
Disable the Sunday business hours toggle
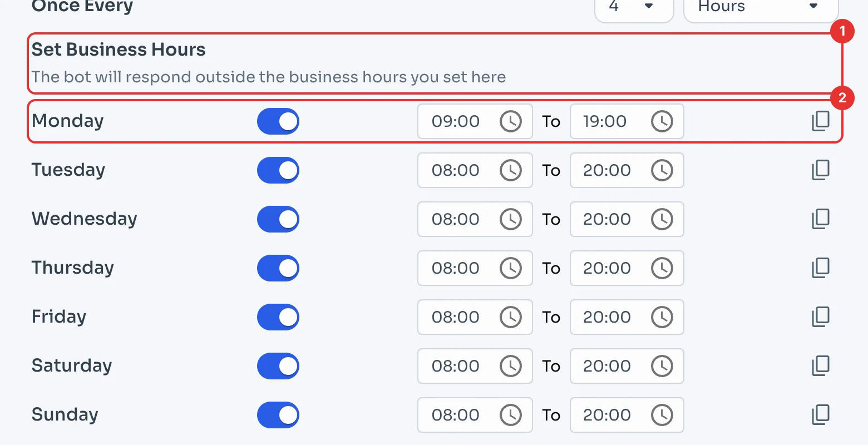278,415
